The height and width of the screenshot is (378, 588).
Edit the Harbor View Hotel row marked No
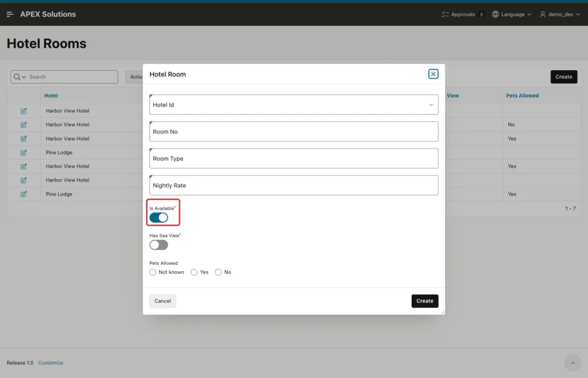24,125
